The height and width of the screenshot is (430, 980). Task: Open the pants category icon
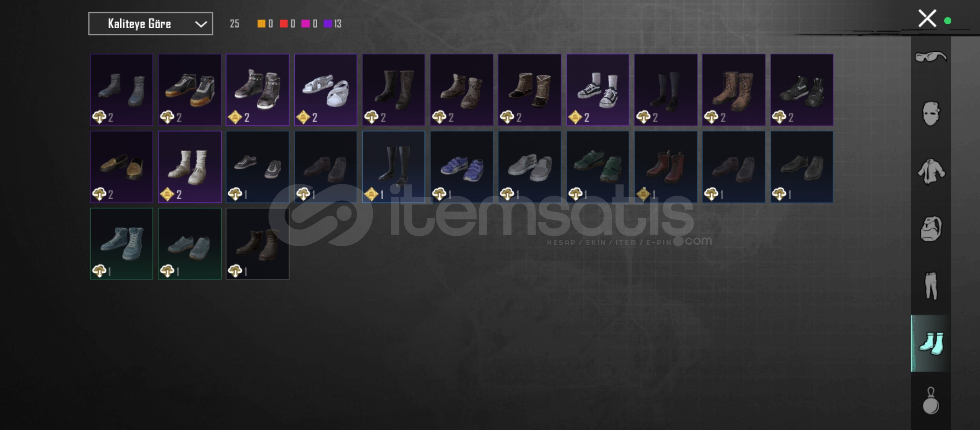coord(931,286)
